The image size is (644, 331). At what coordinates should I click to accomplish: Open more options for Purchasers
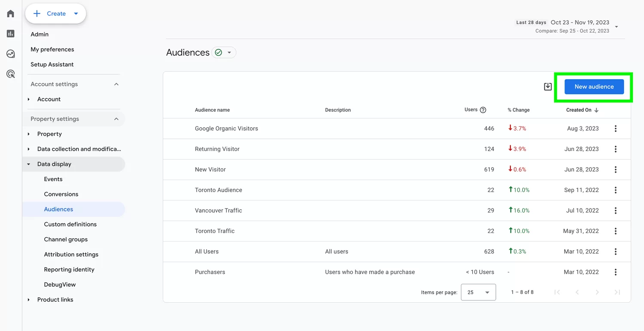(x=616, y=272)
